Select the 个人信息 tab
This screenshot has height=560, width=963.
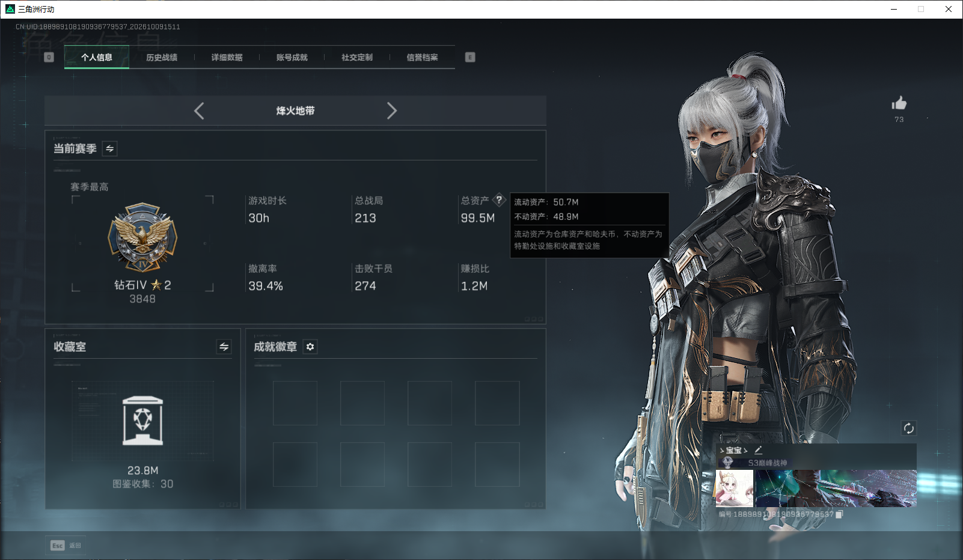97,58
